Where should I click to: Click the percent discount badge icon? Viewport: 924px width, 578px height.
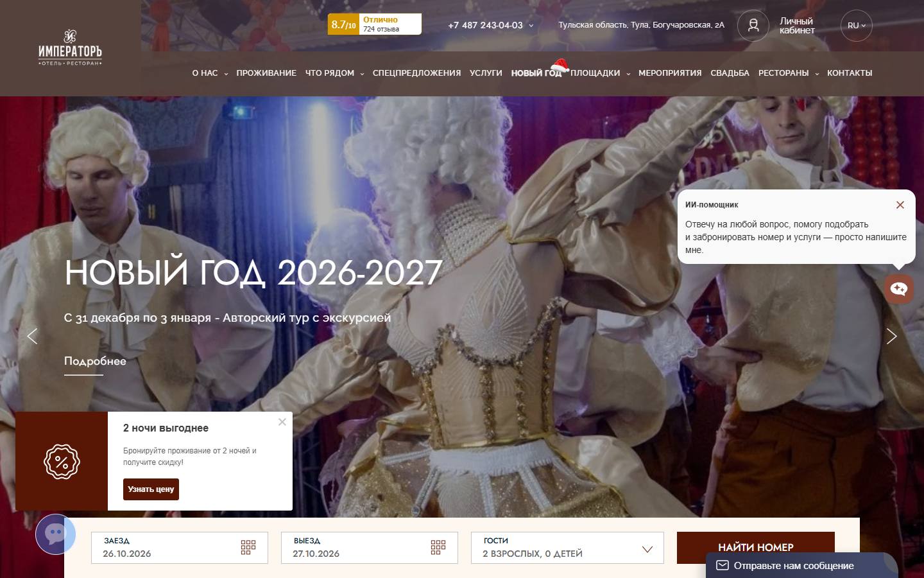[x=62, y=461]
